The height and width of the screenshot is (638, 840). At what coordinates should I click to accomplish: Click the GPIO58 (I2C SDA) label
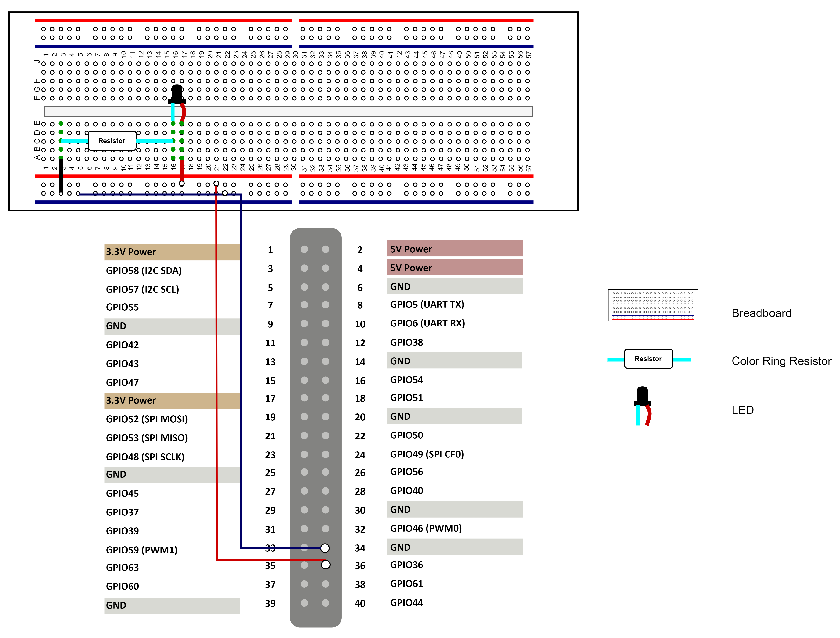click(144, 271)
